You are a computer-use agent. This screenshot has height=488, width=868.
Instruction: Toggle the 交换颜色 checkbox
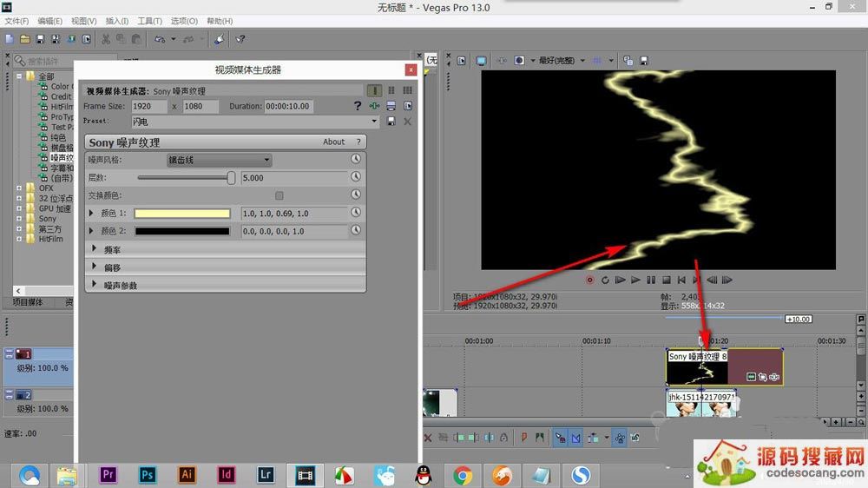[279, 195]
